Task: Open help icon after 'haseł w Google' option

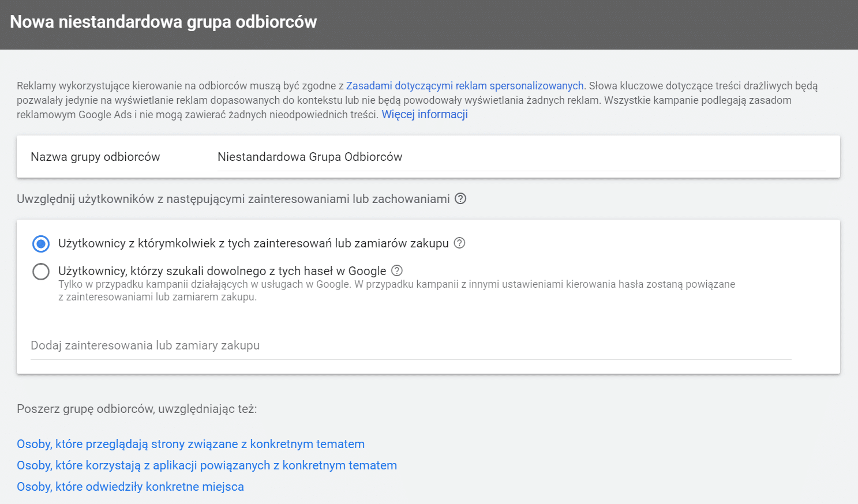Action: [397, 270]
